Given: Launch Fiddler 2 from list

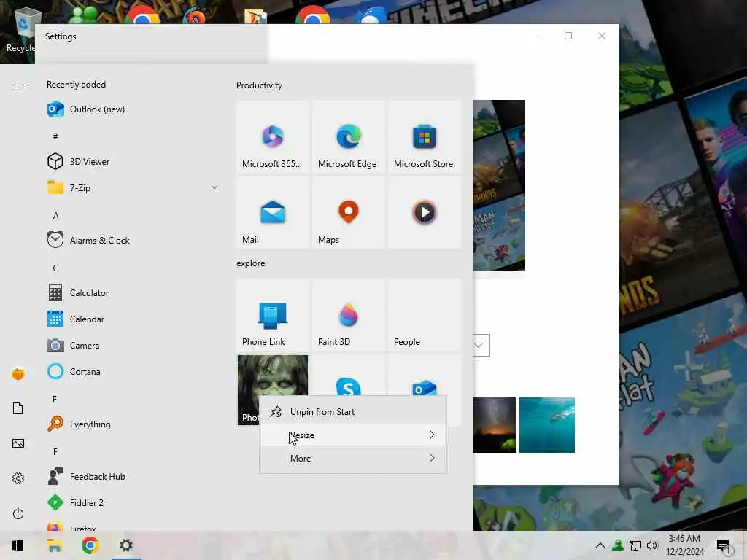Looking at the screenshot, I should tap(133, 503).
